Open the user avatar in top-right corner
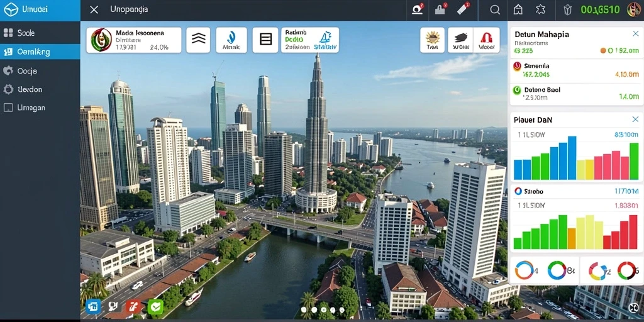The height and width of the screenshot is (322, 644). click(x=634, y=10)
